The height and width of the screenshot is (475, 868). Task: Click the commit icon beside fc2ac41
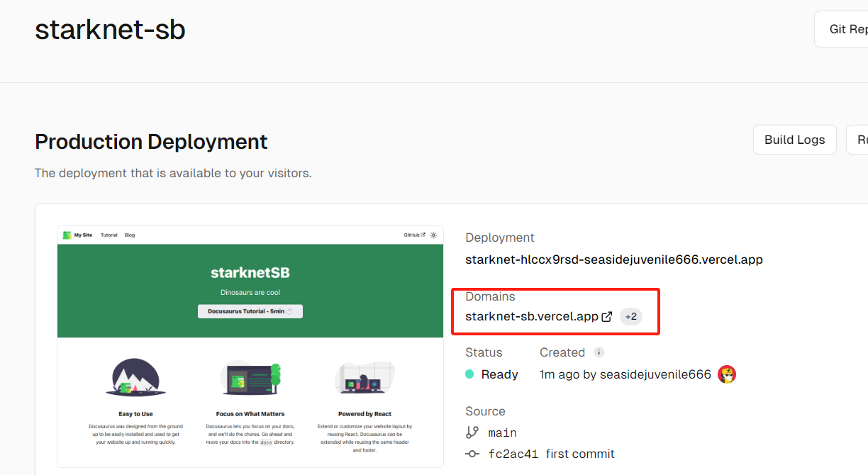472,454
